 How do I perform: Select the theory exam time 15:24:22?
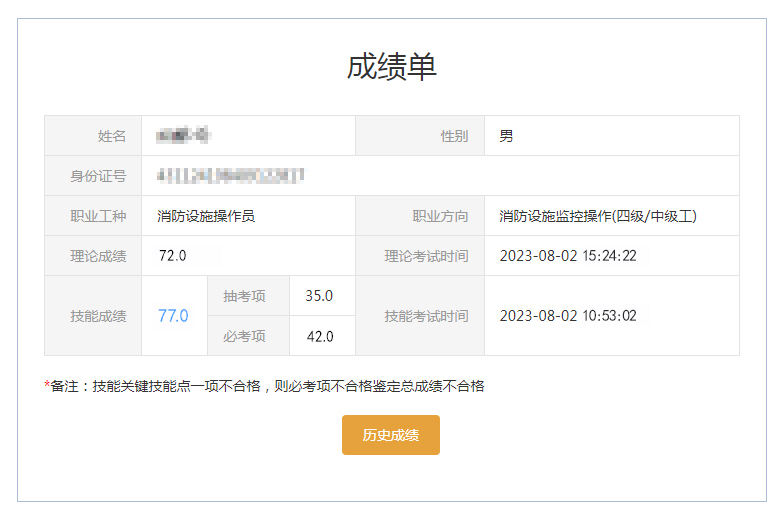(567, 256)
